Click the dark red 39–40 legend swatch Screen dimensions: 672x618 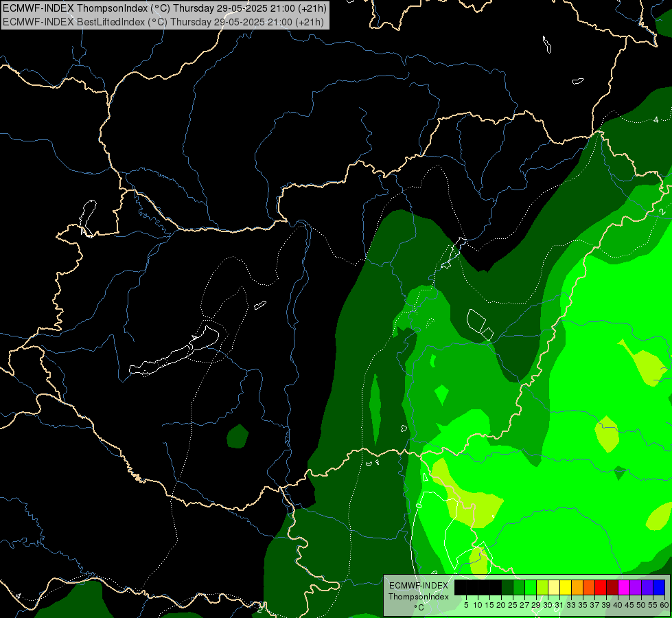pyautogui.click(x=612, y=587)
